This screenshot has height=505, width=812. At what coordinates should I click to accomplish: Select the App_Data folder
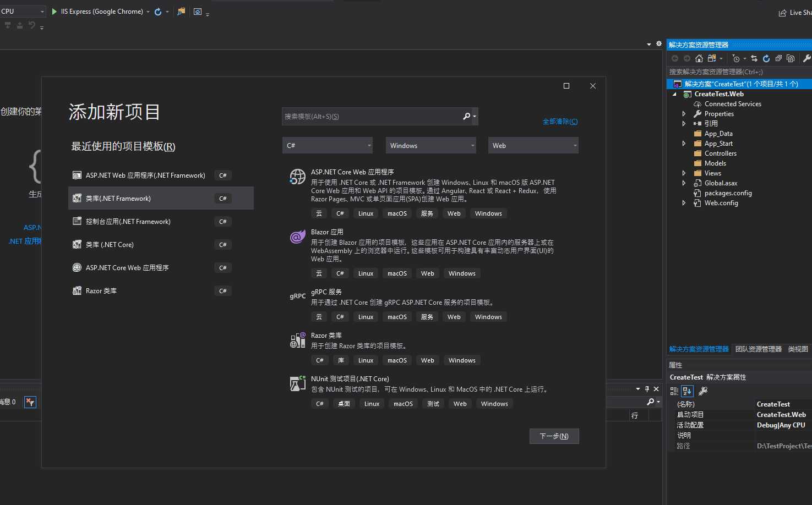[x=718, y=134]
